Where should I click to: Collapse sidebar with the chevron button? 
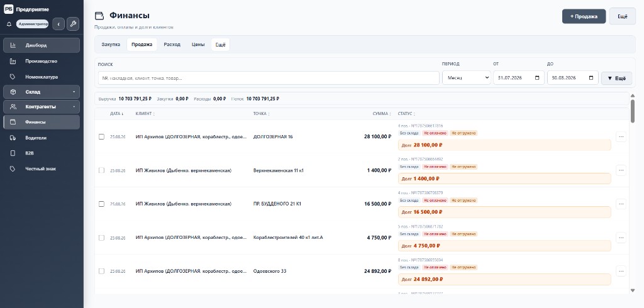(x=58, y=25)
